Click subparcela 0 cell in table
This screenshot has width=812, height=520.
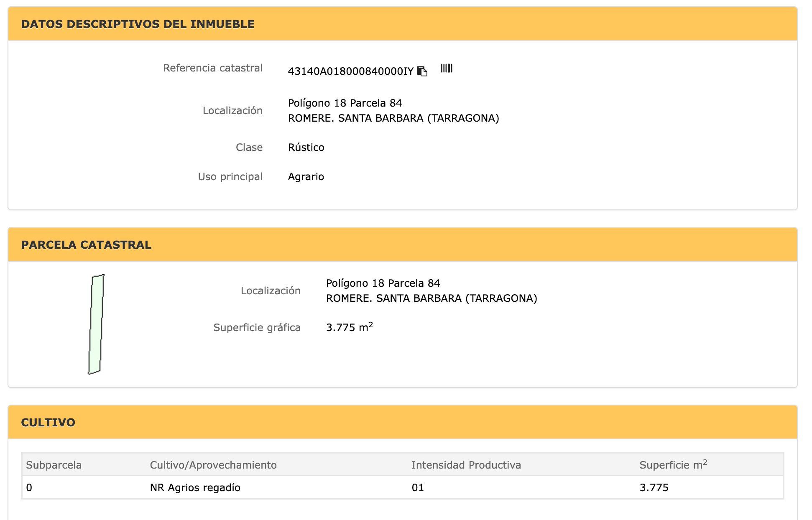[x=29, y=488]
